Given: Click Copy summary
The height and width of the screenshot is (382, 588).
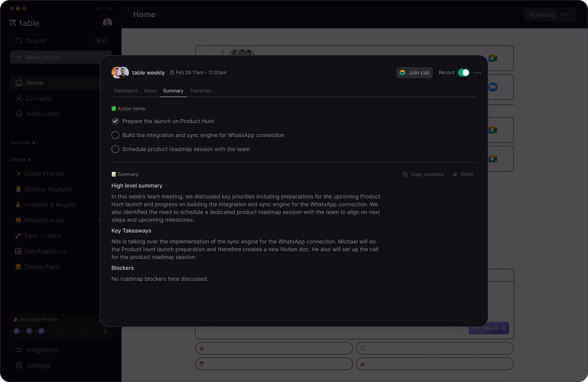Looking at the screenshot, I should [424, 174].
